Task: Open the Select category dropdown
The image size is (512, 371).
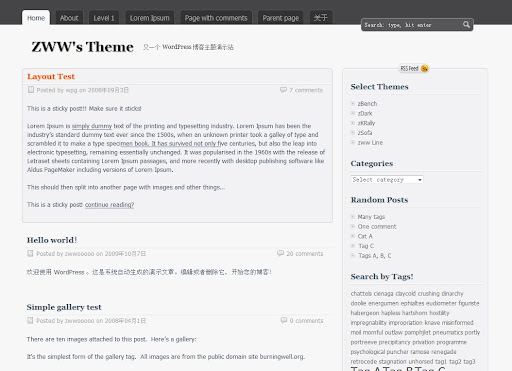Action: 387,180
